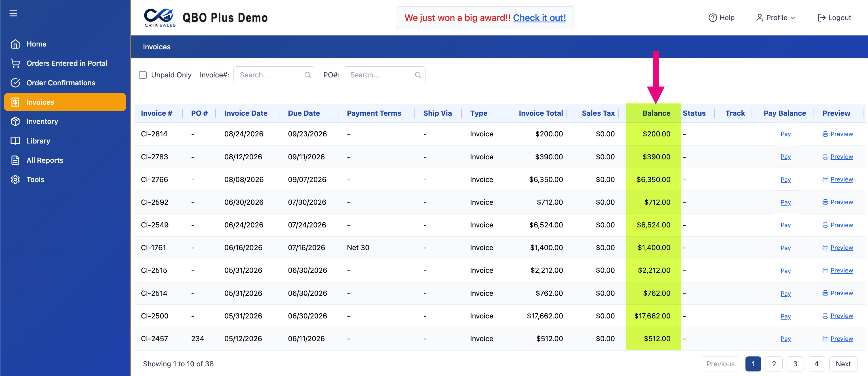
Task: Click the 'Net 30' payment terms cell
Action: point(358,248)
